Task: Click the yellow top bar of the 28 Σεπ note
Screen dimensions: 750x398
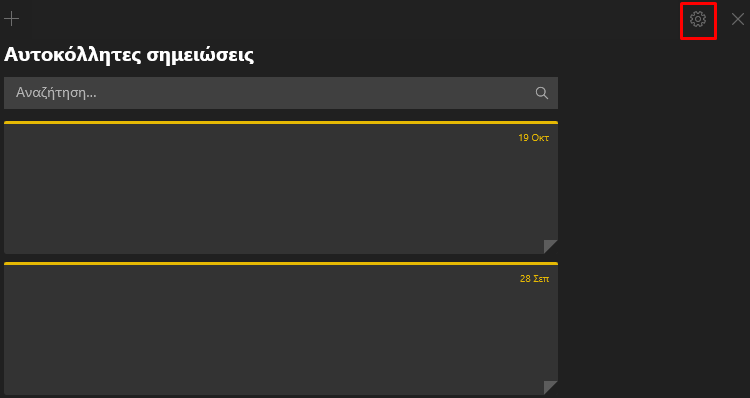Action: [281, 263]
